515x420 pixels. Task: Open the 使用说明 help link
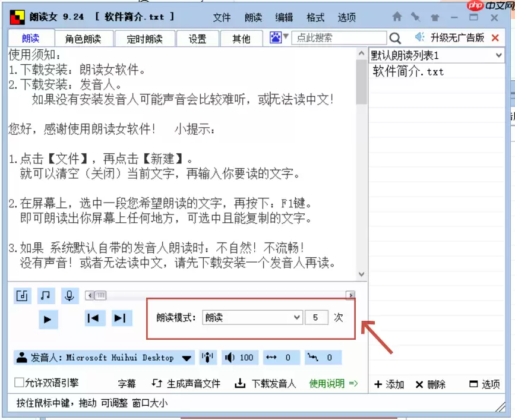(x=327, y=383)
